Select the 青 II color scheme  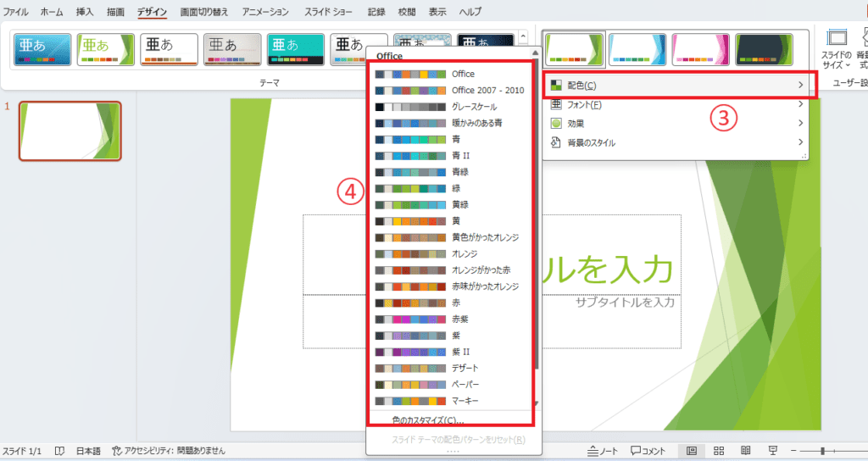(451, 156)
